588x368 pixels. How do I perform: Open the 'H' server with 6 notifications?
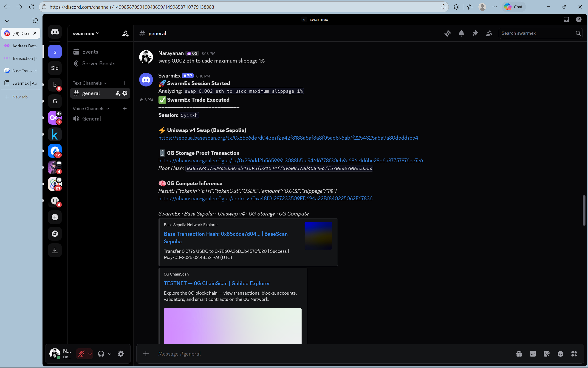pyautogui.click(x=55, y=201)
